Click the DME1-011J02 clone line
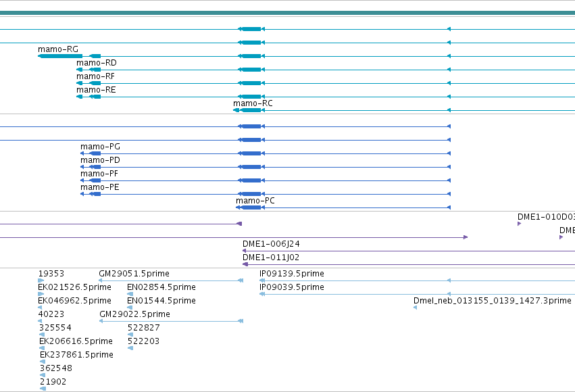575x392 pixels. tap(409, 264)
